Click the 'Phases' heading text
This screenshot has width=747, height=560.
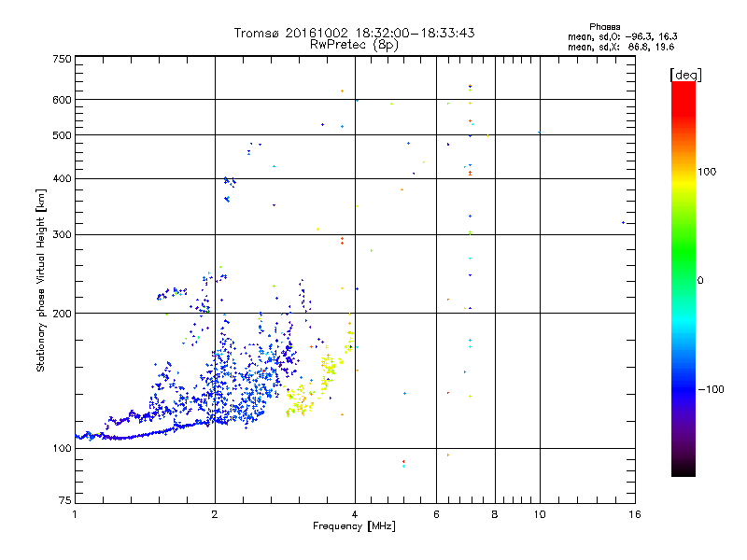click(x=604, y=27)
